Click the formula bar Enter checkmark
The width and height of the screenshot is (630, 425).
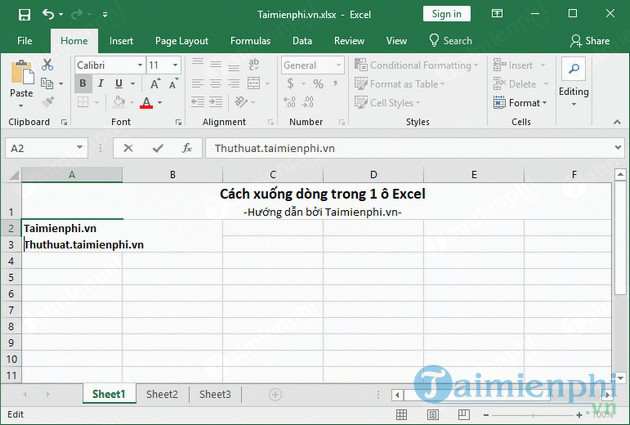[x=158, y=148]
